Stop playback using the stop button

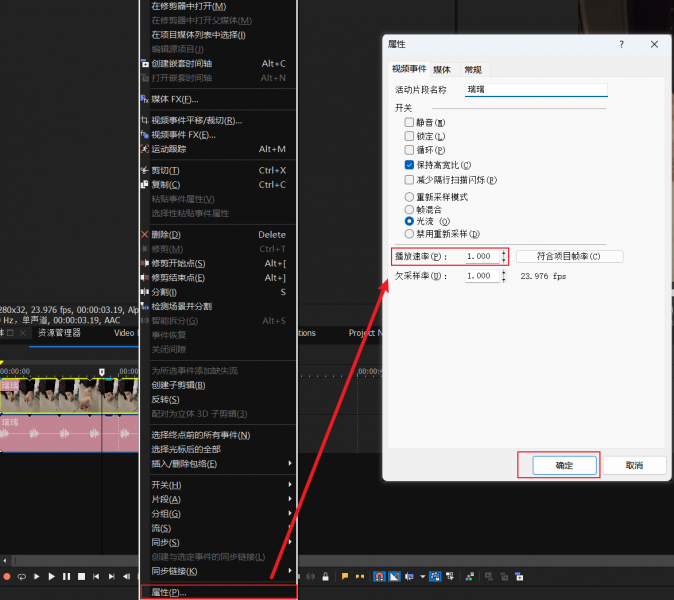(x=82, y=576)
